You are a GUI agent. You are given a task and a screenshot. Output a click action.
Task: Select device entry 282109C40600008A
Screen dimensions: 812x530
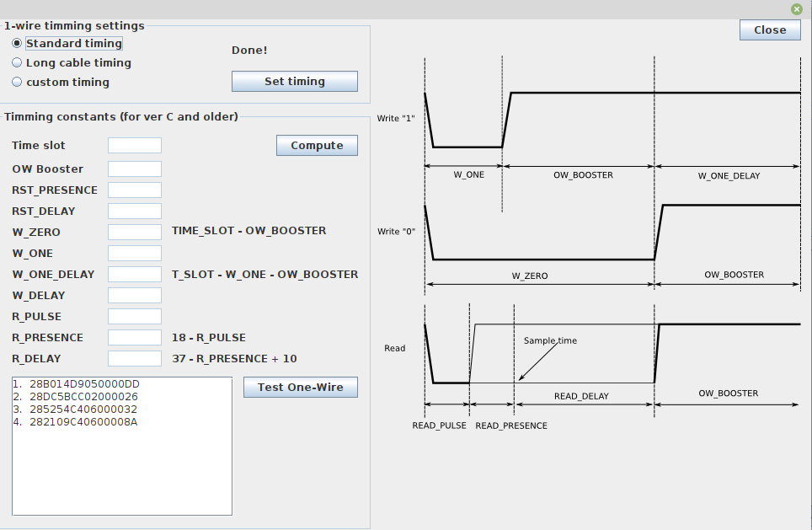pos(121,421)
